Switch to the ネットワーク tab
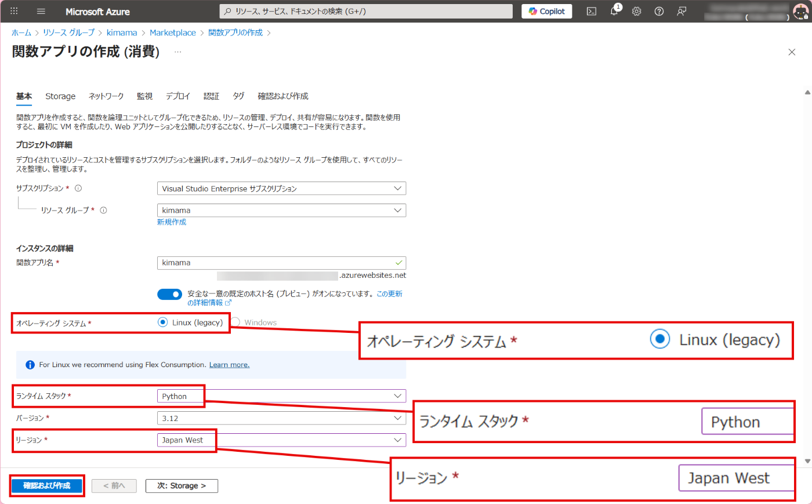This screenshot has height=504, width=812. tap(106, 96)
